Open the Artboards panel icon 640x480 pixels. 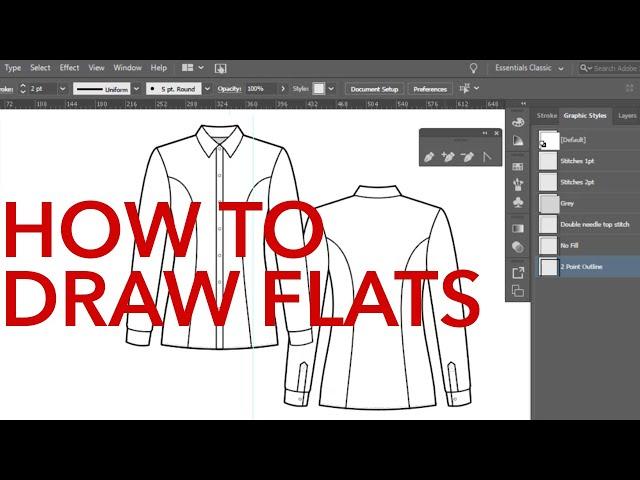coord(518,291)
